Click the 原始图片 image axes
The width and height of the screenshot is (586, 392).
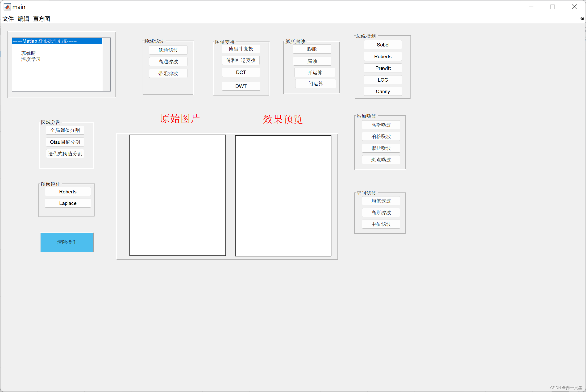coord(177,195)
